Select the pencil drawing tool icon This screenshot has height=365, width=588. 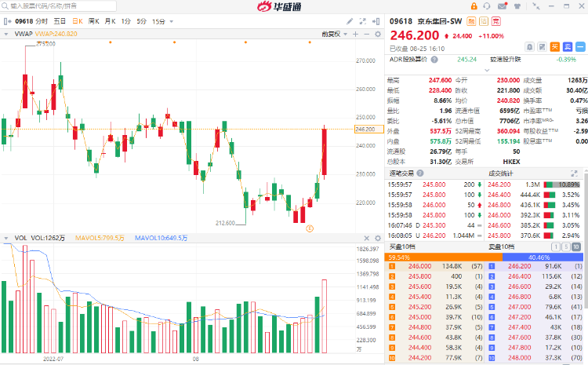coord(349,21)
